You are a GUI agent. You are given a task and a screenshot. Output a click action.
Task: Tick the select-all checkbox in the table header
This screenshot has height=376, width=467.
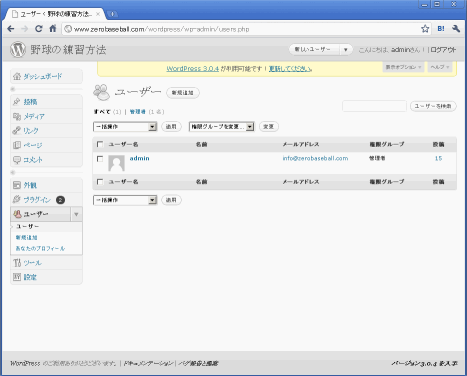(x=100, y=144)
